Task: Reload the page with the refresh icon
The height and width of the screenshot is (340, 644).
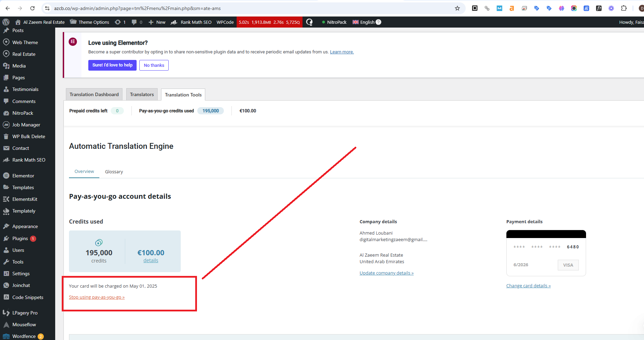Action: (32, 8)
